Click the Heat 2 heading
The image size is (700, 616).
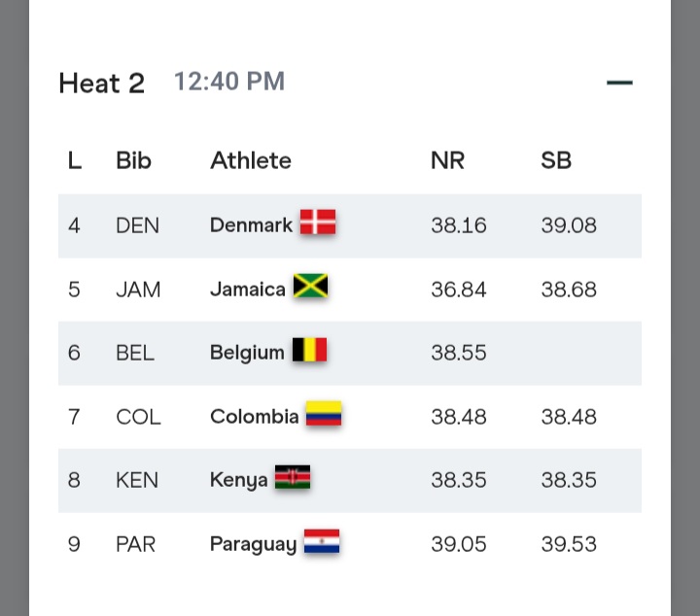[101, 84]
